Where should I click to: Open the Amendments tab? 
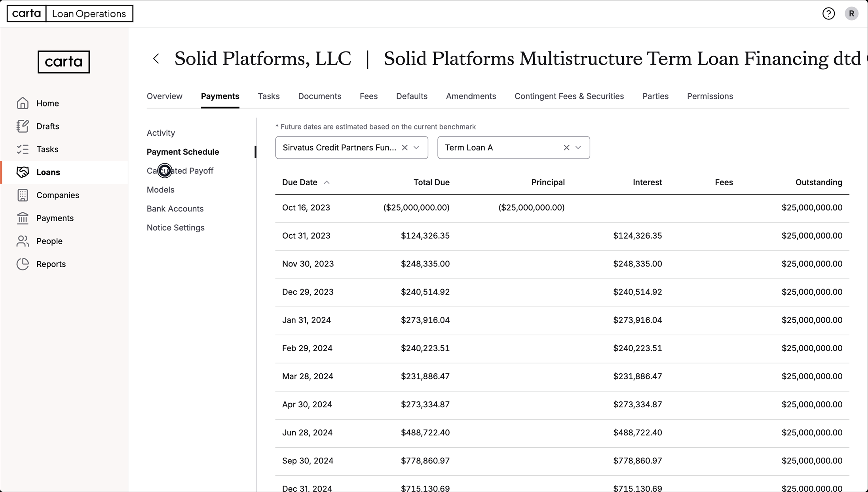[x=471, y=96]
